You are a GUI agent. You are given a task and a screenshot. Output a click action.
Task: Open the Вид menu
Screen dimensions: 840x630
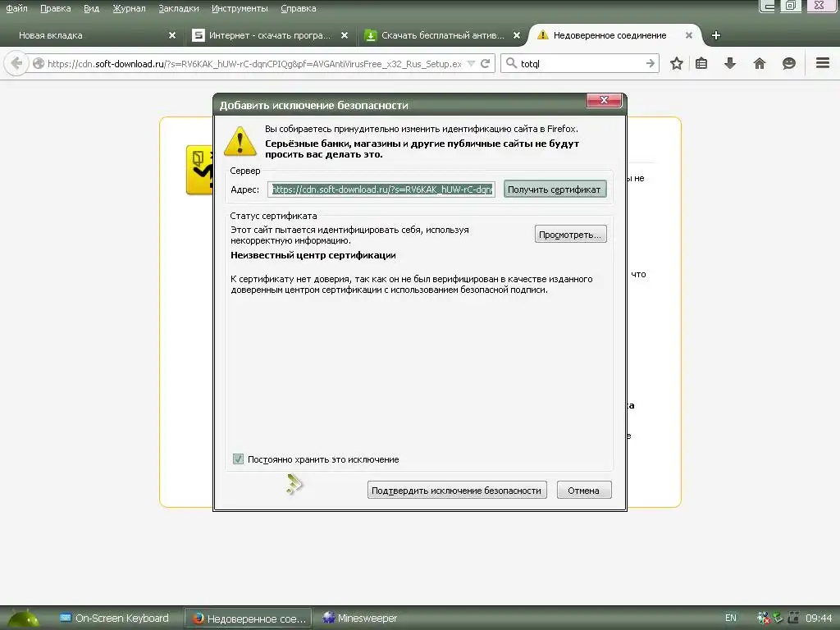[92, 8]
